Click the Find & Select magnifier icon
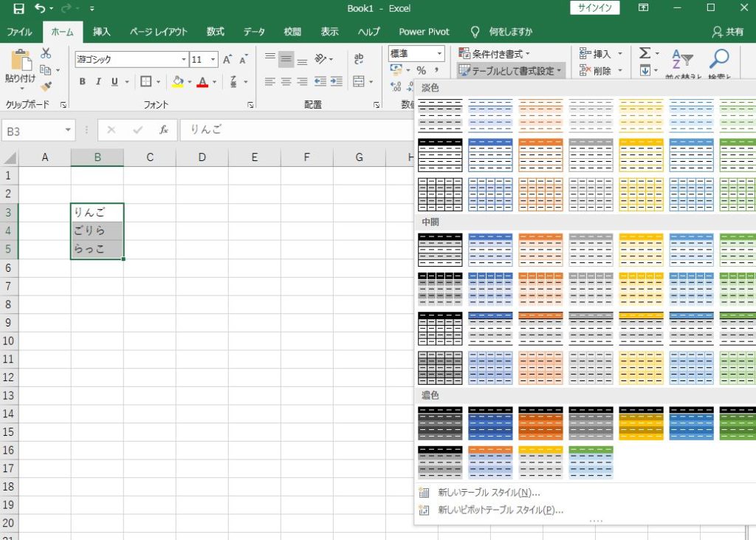The height and width of the screenshot is (540, 756). pyautogui.click(x=719, y=61)
